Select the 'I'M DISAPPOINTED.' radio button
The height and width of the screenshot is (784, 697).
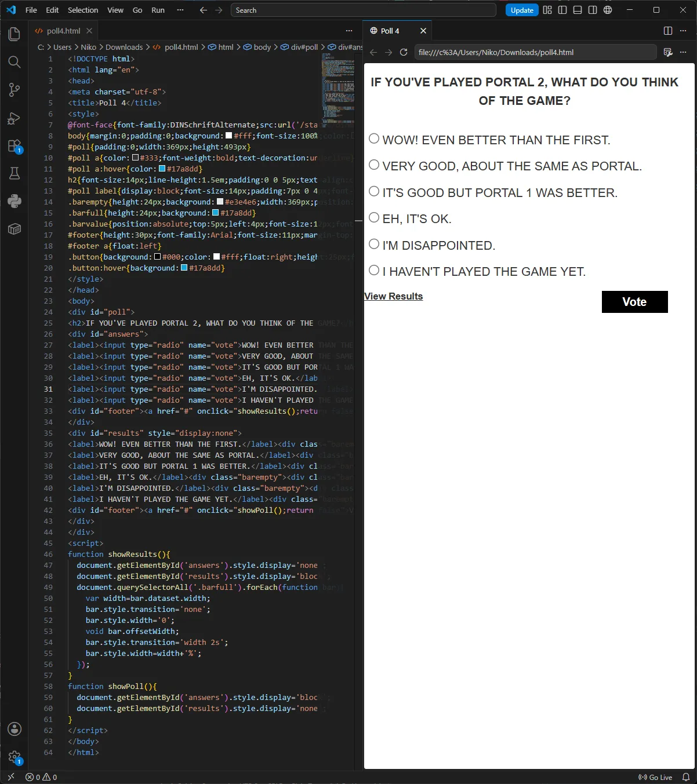374,244
